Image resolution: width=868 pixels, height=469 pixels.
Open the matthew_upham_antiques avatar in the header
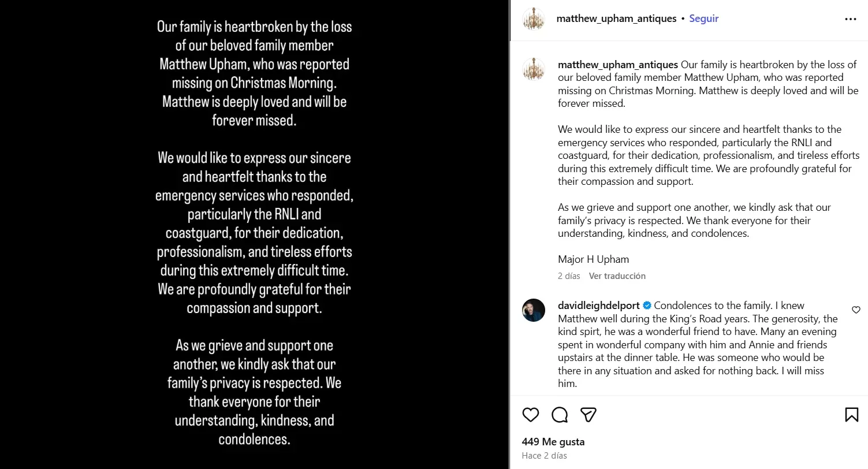534,19
